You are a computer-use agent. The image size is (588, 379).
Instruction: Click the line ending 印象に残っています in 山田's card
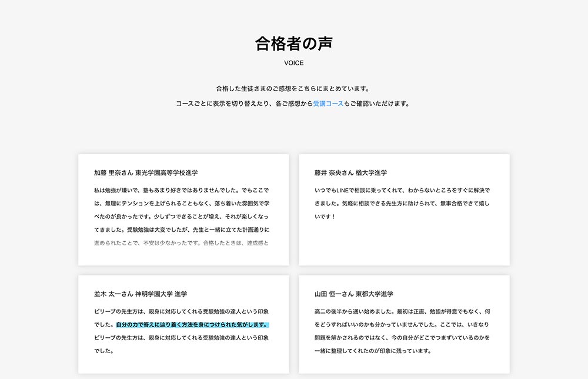(373, 351)
